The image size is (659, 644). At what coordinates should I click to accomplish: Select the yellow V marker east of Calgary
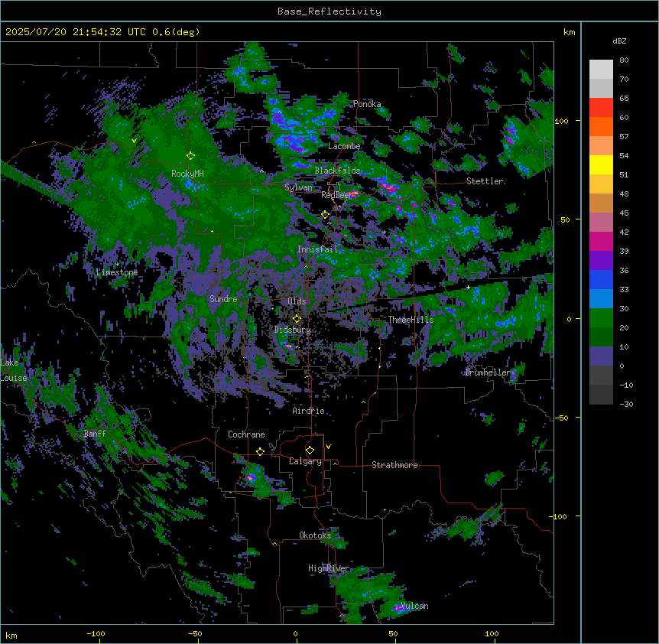(x=328, y=447)
